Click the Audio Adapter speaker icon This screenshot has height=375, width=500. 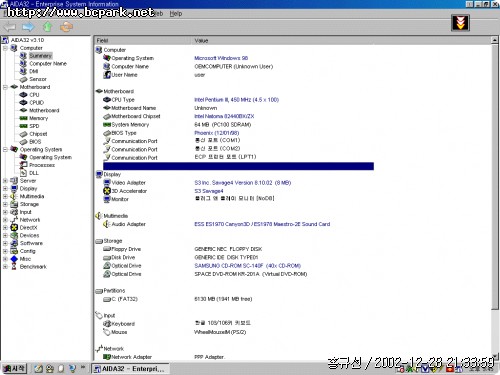107,224
